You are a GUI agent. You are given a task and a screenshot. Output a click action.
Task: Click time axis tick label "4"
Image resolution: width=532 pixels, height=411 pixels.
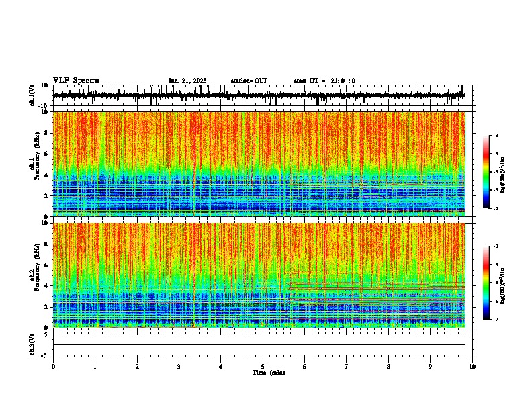coord(221,367)
